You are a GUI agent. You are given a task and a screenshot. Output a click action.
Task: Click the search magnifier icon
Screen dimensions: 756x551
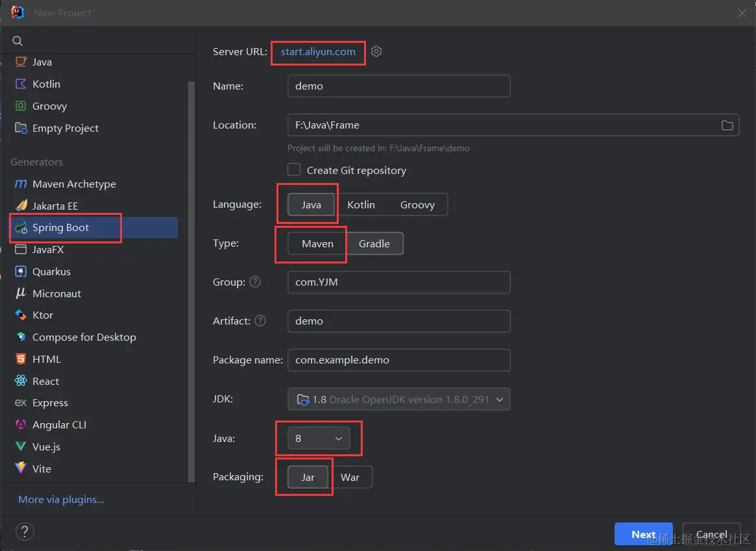(x=18, y=41)
